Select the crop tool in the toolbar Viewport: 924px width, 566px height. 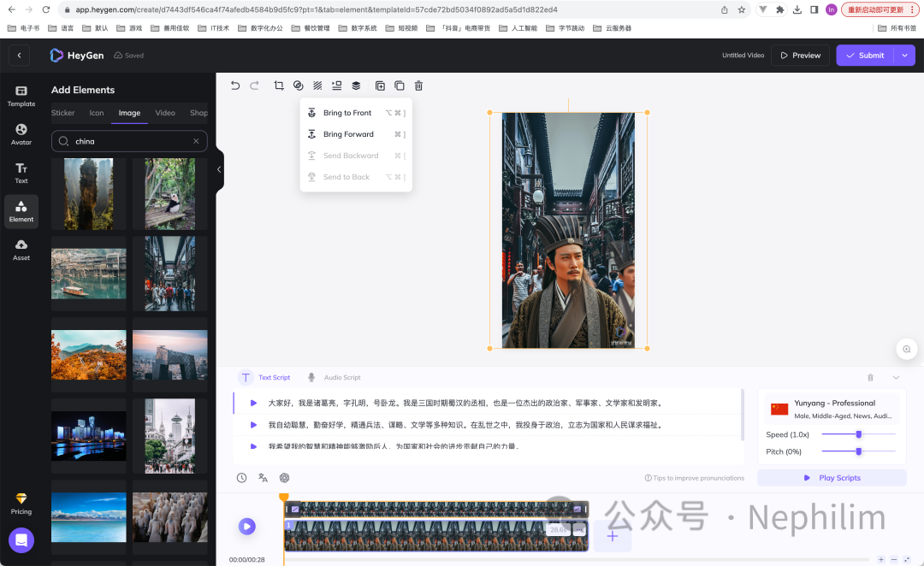point(279,85)
